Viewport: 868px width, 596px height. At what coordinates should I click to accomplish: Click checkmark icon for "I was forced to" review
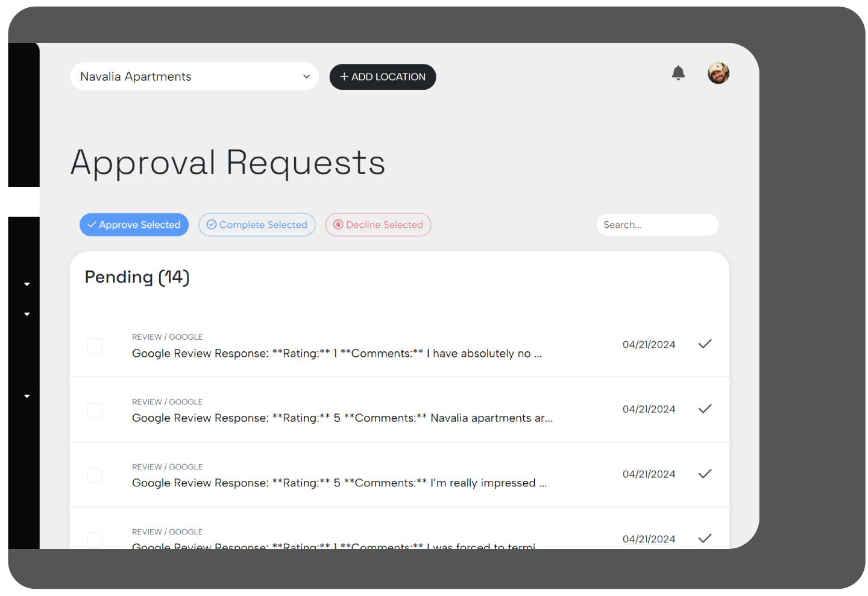pos(705,539)
